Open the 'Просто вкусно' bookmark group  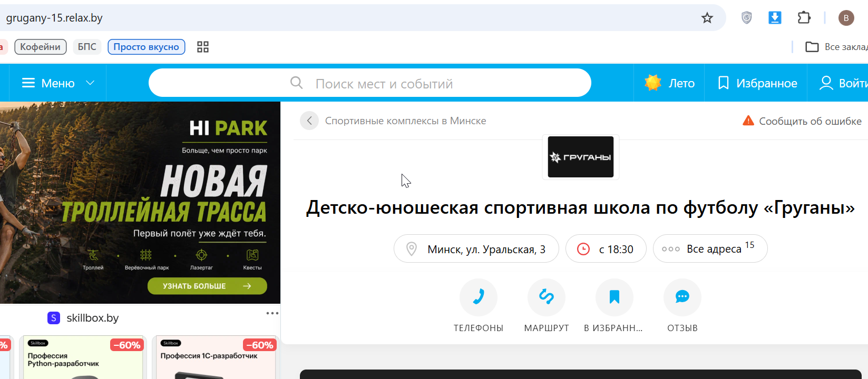[147, 47]
